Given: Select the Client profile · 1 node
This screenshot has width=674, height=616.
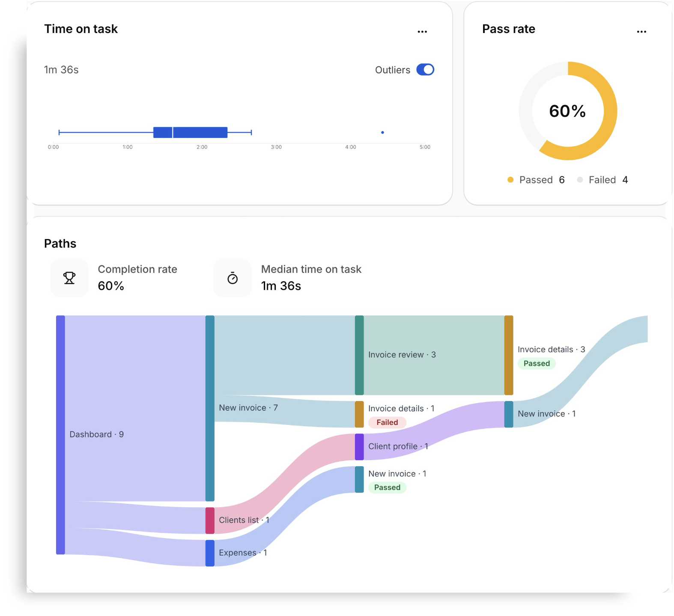Looking at the screenshot, I should [x=359, y=447].
